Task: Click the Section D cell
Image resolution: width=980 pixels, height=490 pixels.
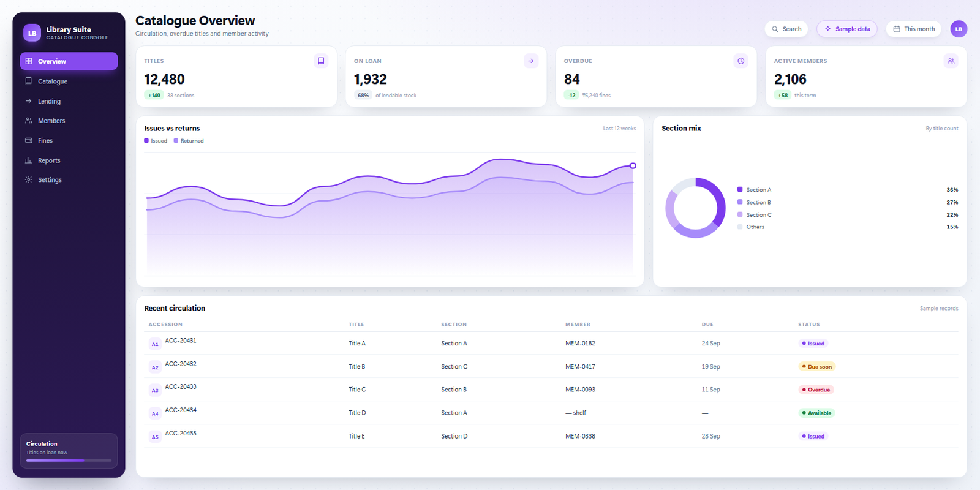Action: pos(454,436)
